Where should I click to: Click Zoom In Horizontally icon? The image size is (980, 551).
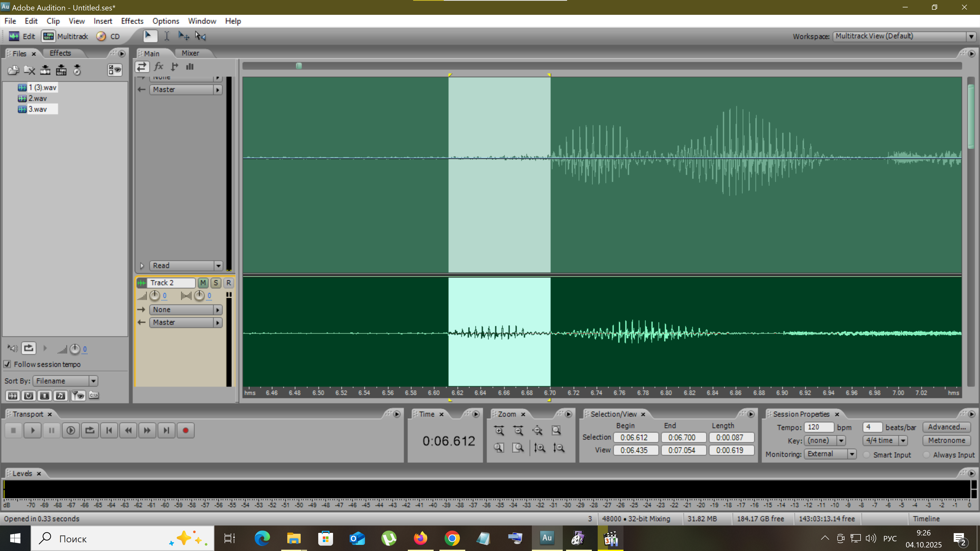(x=499, y=430)
